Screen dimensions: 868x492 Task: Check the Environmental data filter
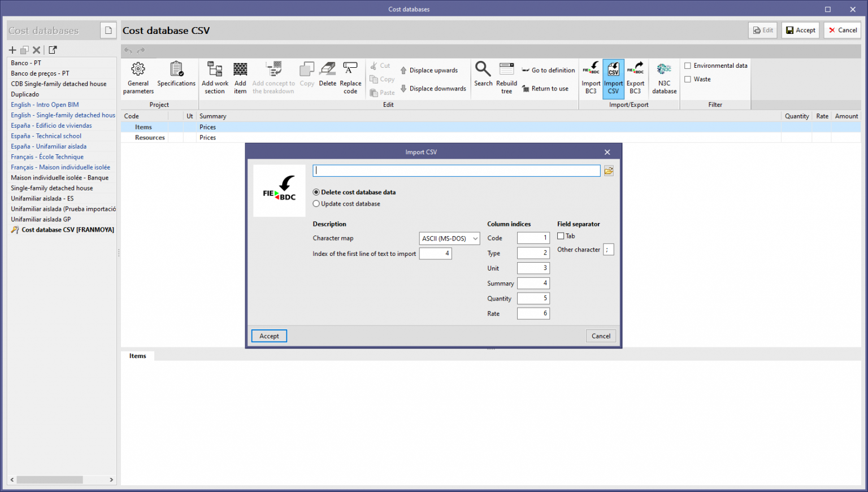[687, 65]
